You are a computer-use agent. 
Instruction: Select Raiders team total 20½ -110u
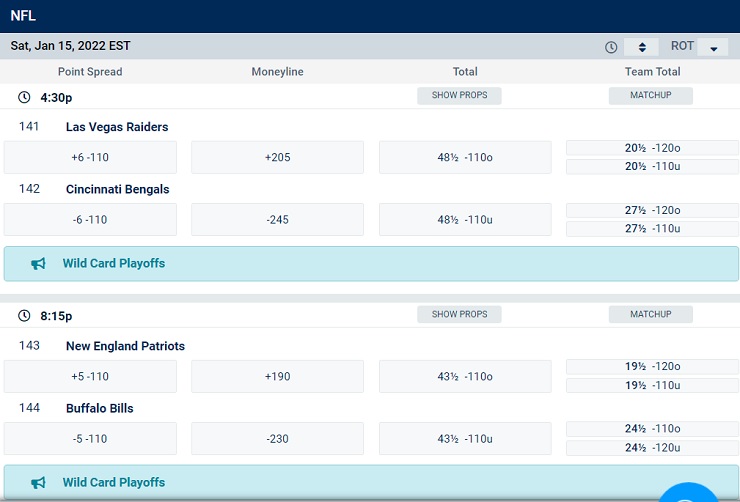(652, 167)
